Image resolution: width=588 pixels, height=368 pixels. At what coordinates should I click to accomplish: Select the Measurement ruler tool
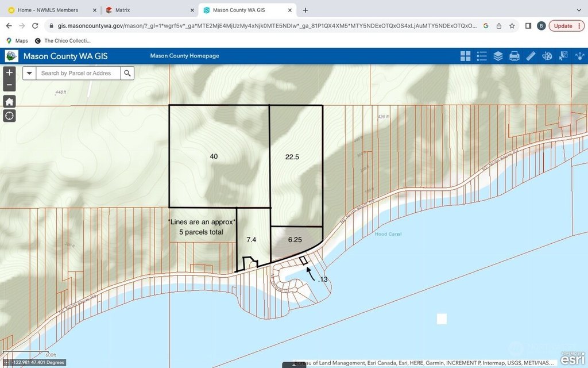(x=531, y=56)
